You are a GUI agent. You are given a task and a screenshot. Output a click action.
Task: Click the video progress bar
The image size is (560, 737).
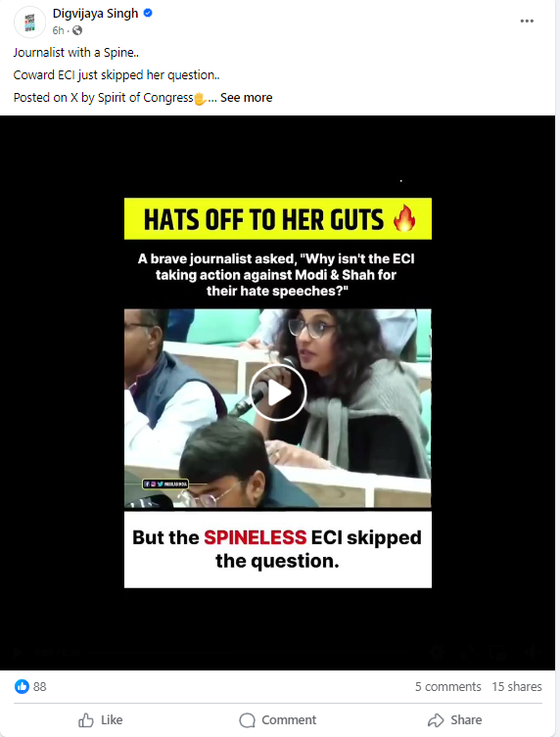pyautogui.click(x=160, y=653)
